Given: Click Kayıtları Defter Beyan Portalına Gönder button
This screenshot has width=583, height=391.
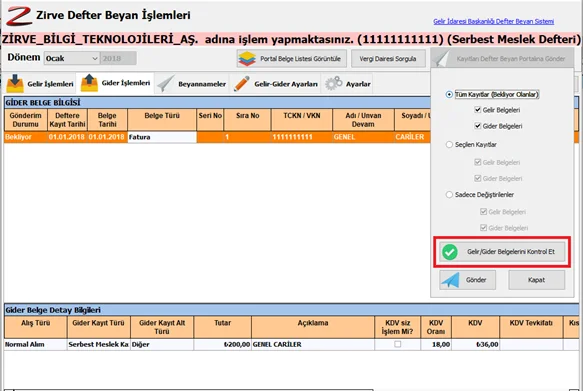Looking at the screenshot, I should click(x=502, y=59).
